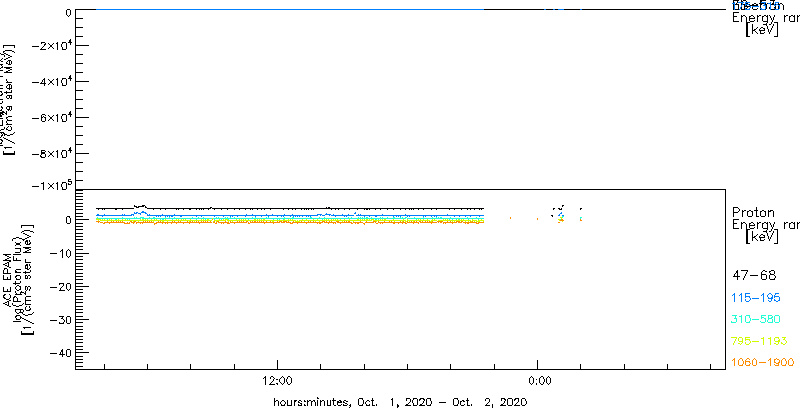
Task: Click the Proton legend heading
Action: [753, 212]
